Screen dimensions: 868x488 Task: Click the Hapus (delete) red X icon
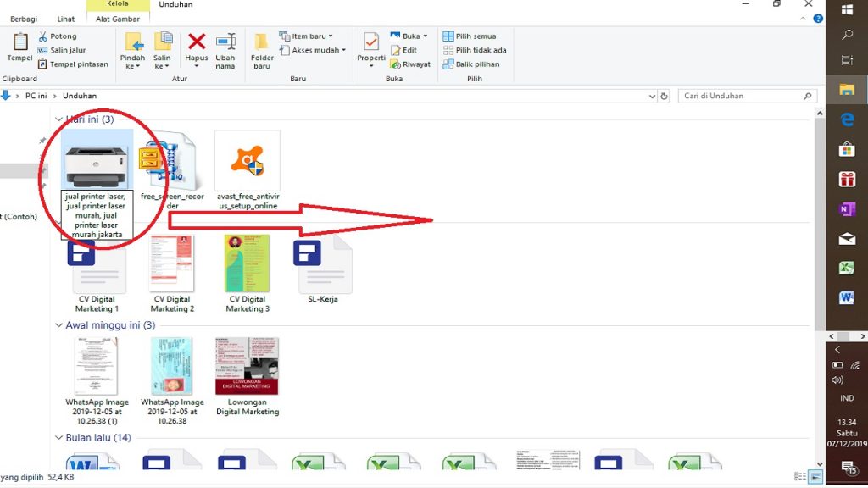pos(197,42)
